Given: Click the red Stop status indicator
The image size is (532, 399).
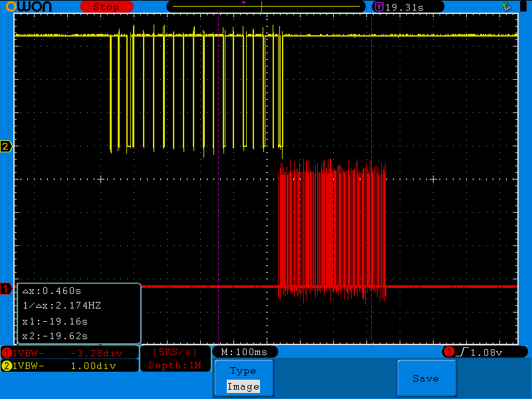Looking at the screenshot, I should pos(106,7).
